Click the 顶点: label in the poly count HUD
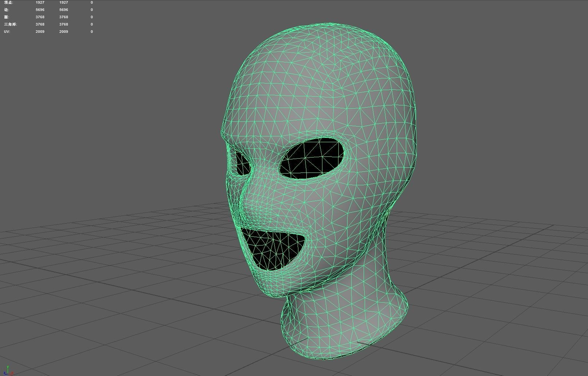 [x=8, y=3]
